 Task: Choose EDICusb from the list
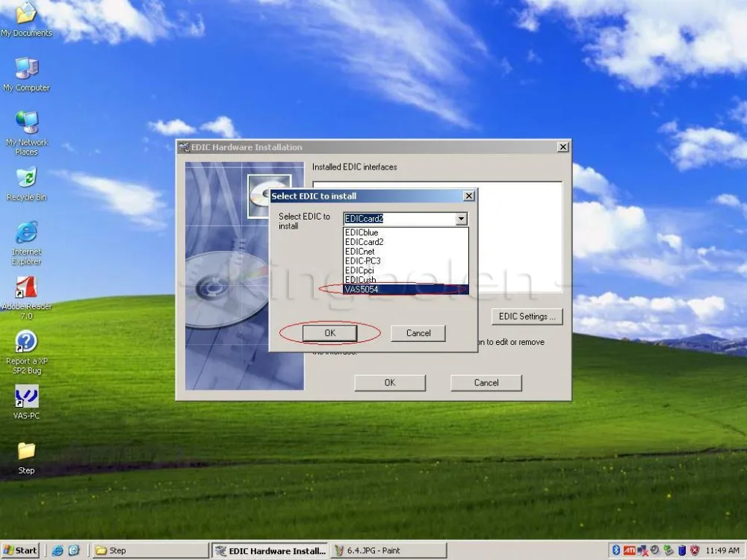point(406,279)
